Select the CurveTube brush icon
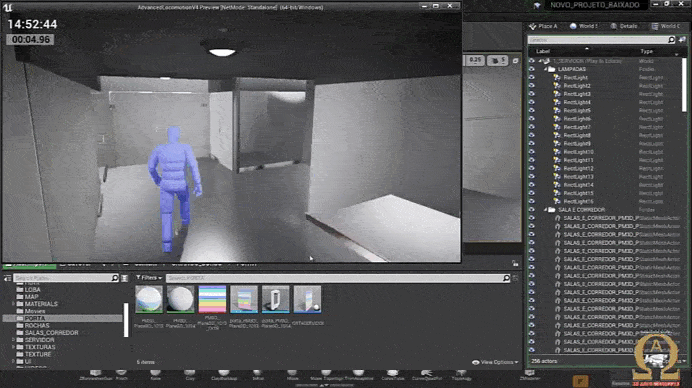Screen dimensions: 692x388 point(393,374)
